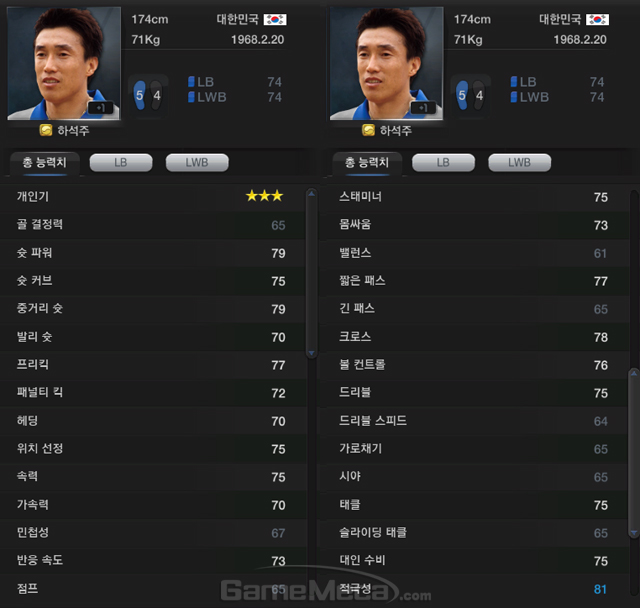This screenshot has height=608, width=640.
Task: Switch to 총 능력치 tab in left panel
Action: tap(44, 163)
